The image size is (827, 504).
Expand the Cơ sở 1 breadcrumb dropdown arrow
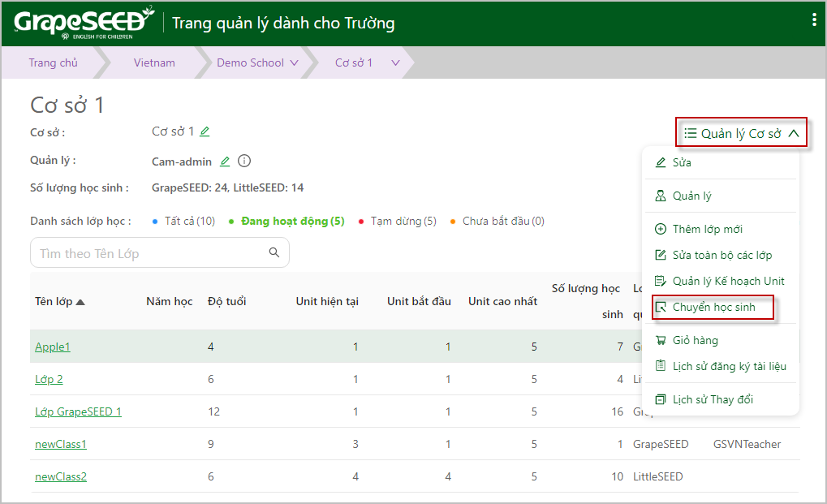(395, 62)
